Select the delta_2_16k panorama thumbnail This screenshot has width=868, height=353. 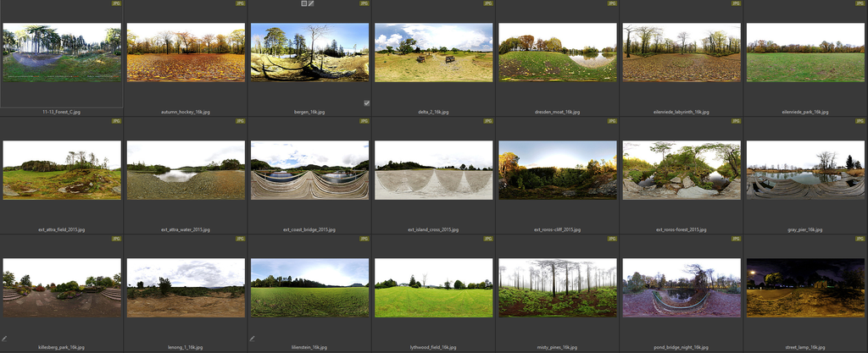pos(433,52)
